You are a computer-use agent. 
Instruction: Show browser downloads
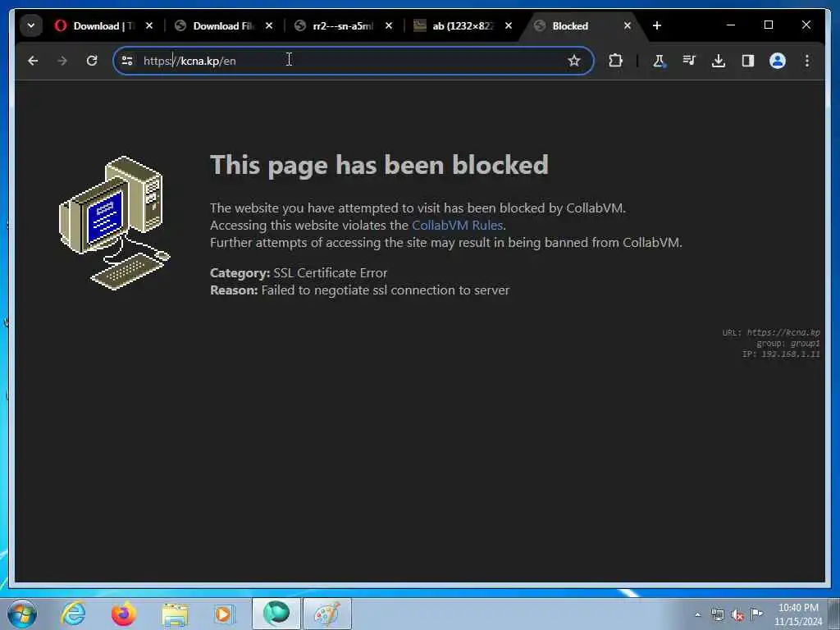[719, 61]
